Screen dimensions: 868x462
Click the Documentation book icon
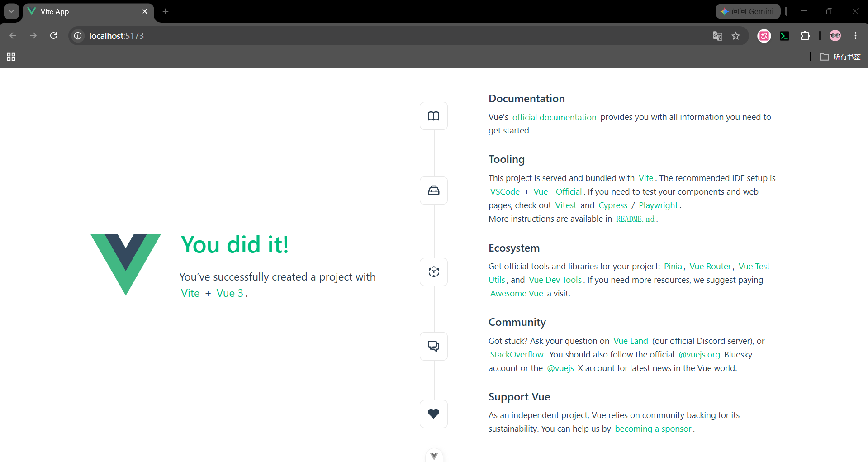click(433, 116)
